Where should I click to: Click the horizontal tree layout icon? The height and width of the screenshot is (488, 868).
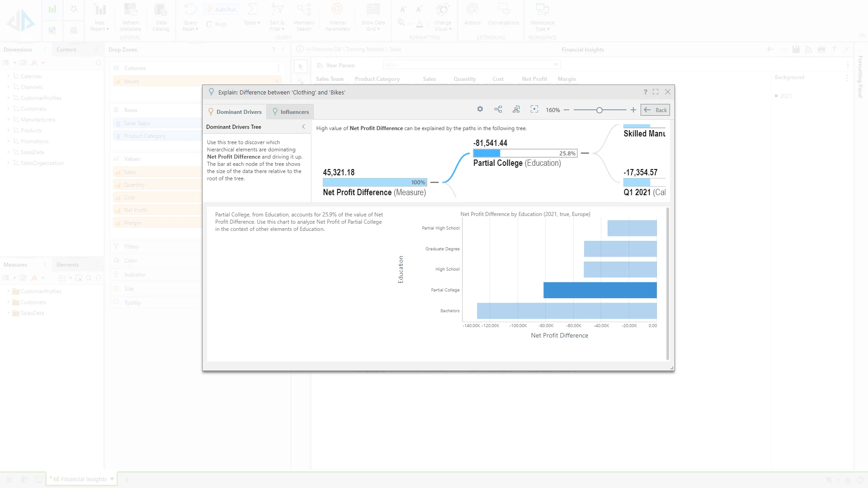pyautogui.click(x=498, y=109)
